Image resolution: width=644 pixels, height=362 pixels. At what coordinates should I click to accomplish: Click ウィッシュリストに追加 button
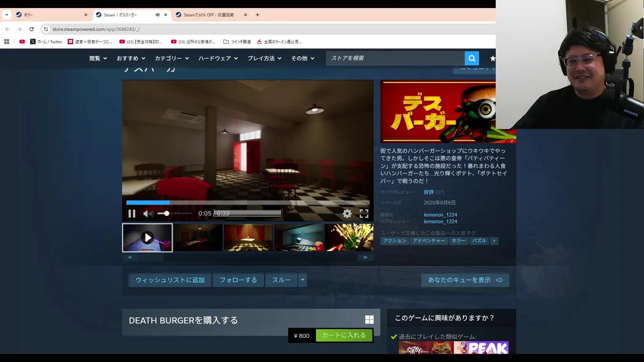click(x=170, y=280)
